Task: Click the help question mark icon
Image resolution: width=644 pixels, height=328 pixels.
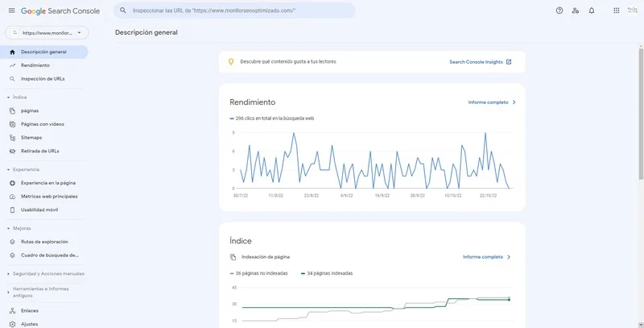Action: coord(559,10)
